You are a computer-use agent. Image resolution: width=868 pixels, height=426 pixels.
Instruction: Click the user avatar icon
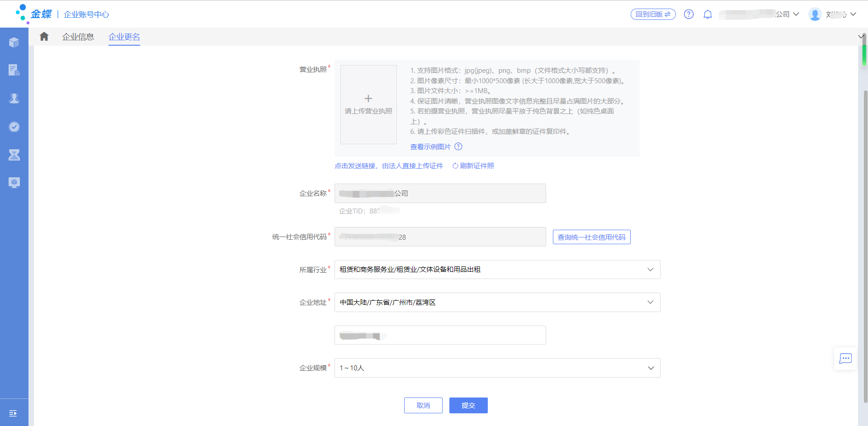point(815,14)
